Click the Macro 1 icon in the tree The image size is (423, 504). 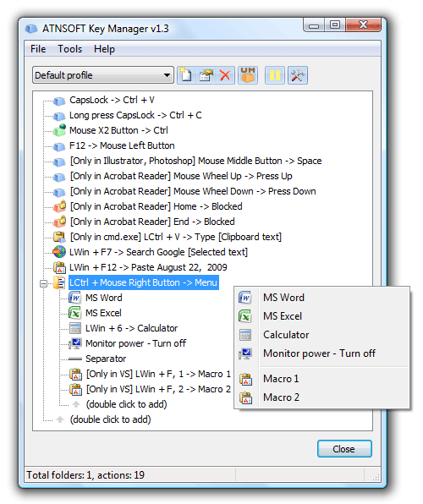point(75,374)
